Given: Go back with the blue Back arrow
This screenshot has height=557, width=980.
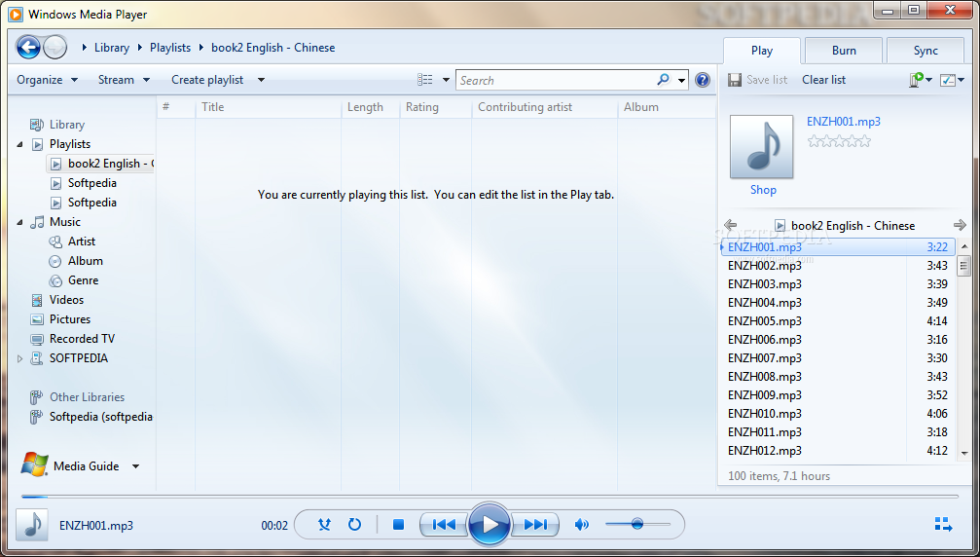Looking at the screenshot, I should [28, 47].
